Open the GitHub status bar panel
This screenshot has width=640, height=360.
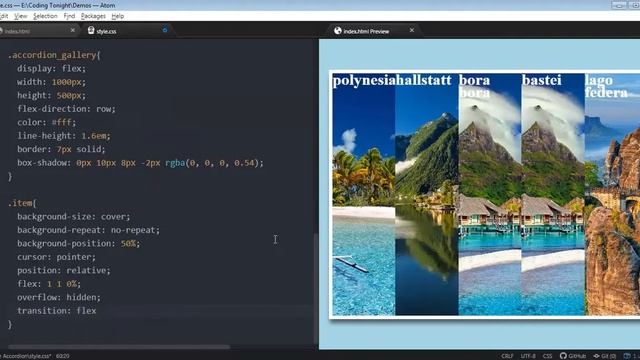click(x=573, y=356)
